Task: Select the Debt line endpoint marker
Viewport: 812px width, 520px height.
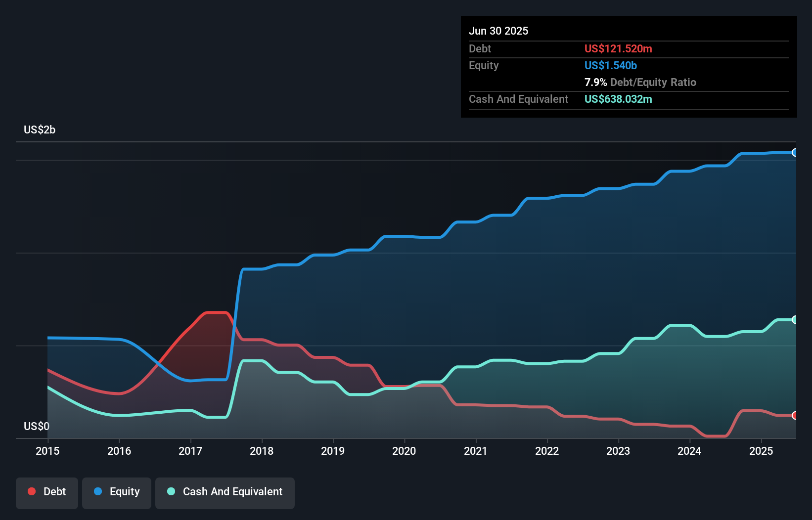Action: tap(794, 416)
